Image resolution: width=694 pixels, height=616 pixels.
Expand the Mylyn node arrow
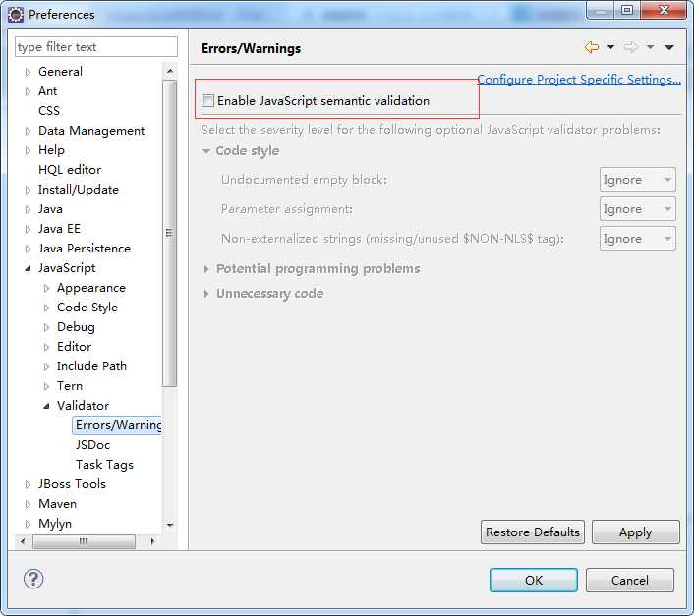click(x=28, y=524)
